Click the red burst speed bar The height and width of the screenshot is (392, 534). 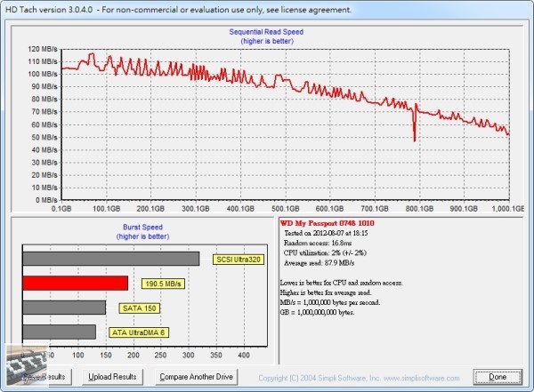pos(76,283)
